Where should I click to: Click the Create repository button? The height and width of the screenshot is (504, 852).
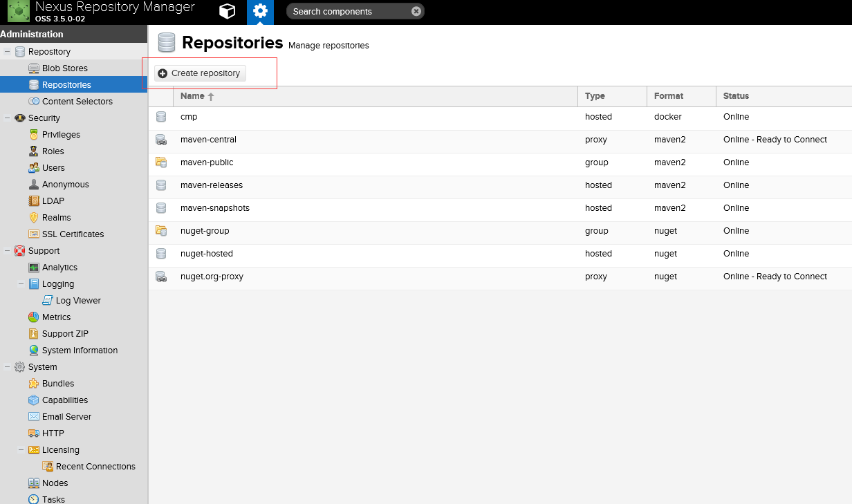(199, 73)
